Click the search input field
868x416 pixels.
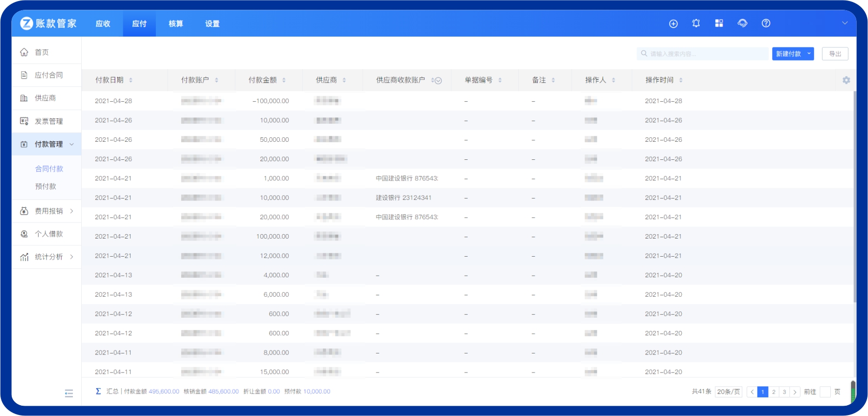click(703, 54)
